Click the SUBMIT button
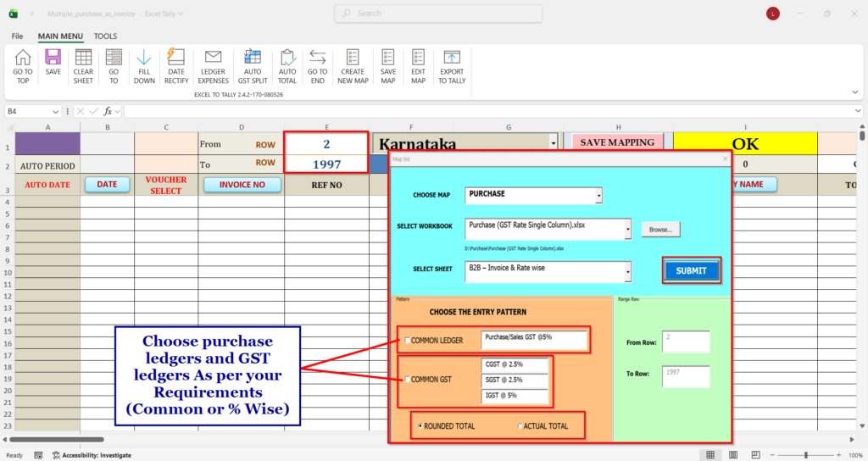The height and width of the screenshot is (461, 868). pos(692,270)
